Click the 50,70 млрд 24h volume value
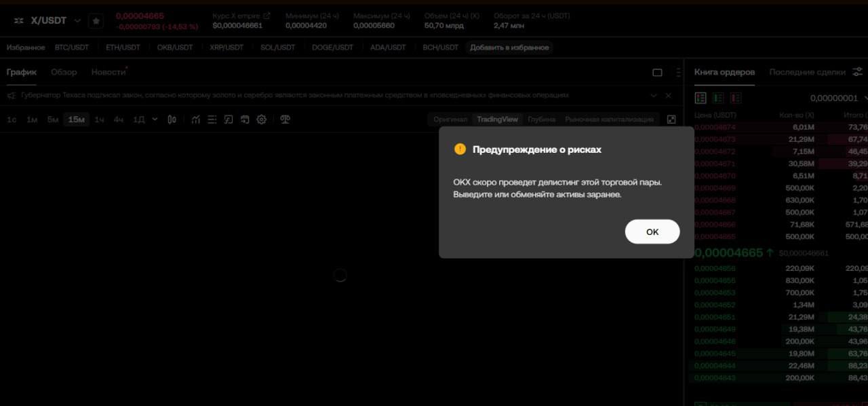The width and height of the screenshot is (868, 406). (x=443, y=26)
